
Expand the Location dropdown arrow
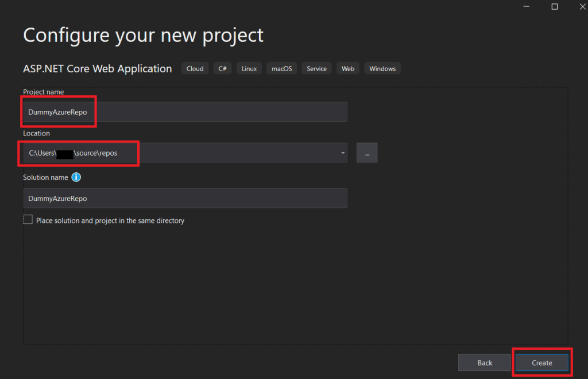pos(343,153)
